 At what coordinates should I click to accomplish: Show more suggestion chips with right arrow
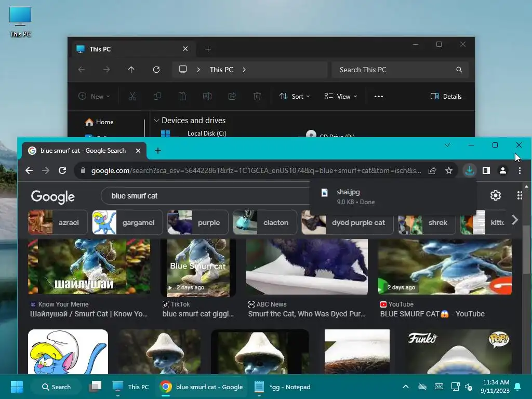click(x=515, y=220)
